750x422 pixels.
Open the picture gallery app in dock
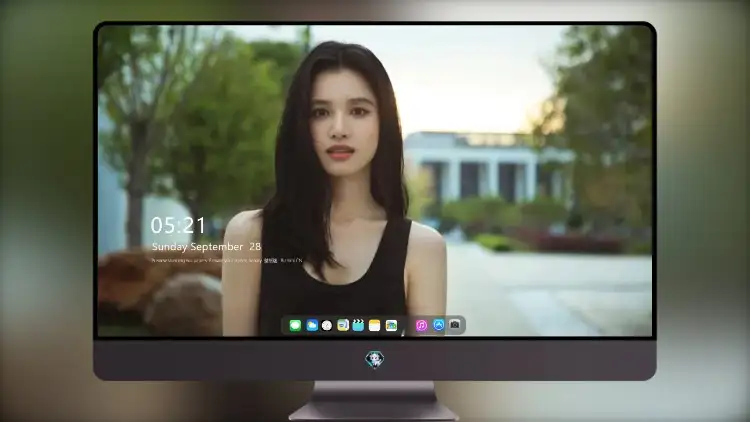[x=391, y=325]
